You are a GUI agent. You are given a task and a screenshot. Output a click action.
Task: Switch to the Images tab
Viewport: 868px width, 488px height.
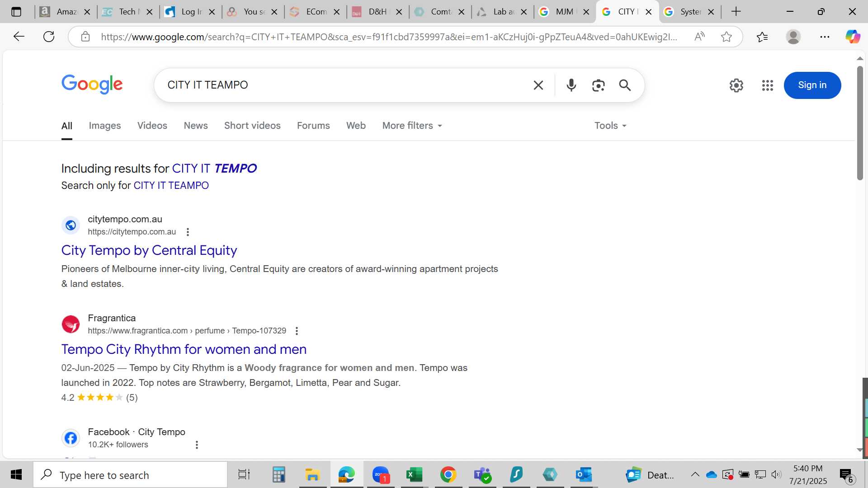coord(104,126)
